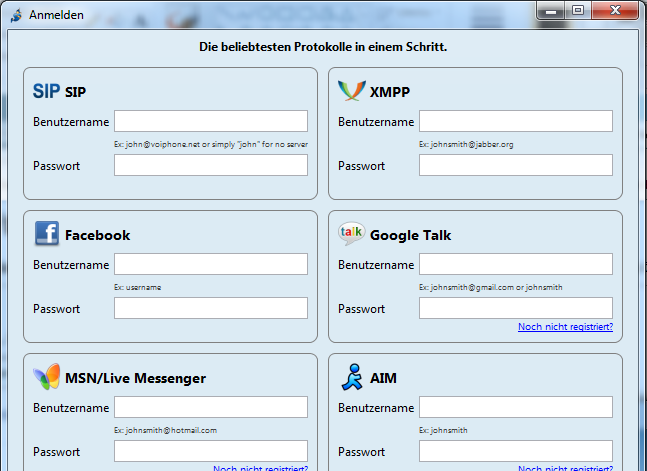
Task: Open Google Talk 'Noch nicht registriert?' link
Action: tap(565, 327)
